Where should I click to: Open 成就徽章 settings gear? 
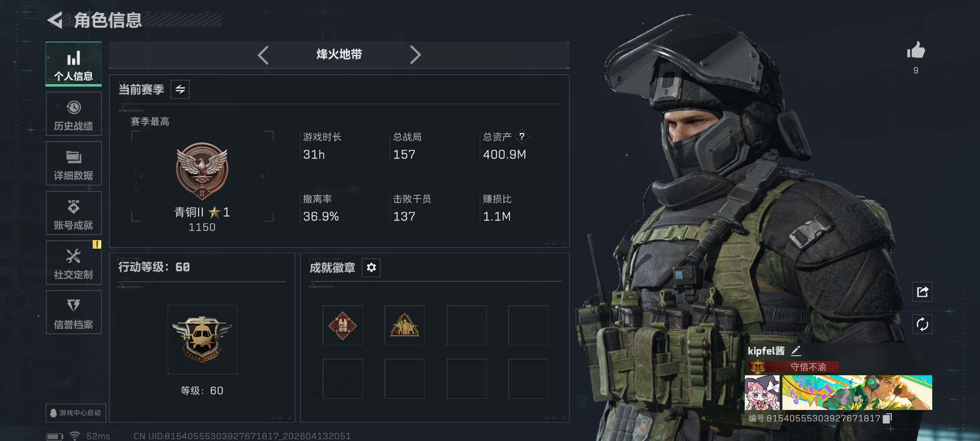coord(371,267)
